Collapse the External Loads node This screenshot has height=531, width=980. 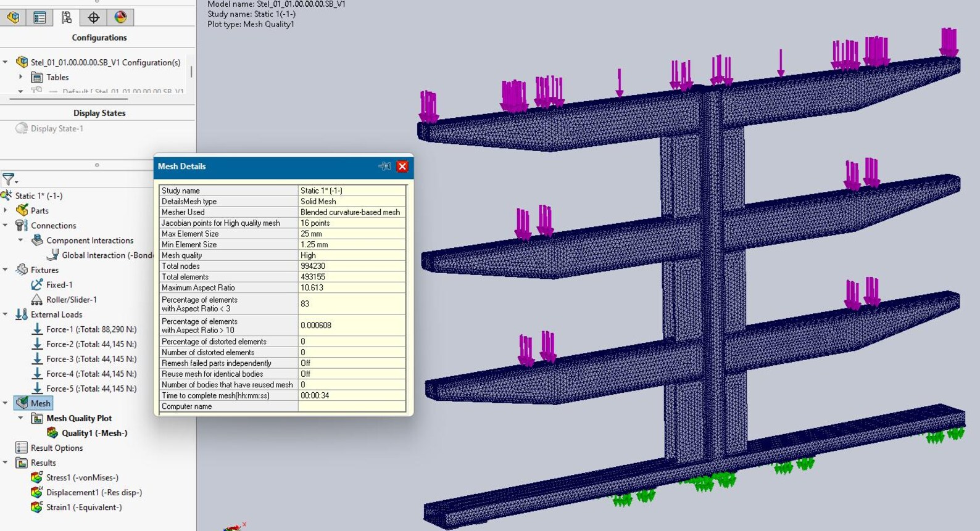click(6, 315)
